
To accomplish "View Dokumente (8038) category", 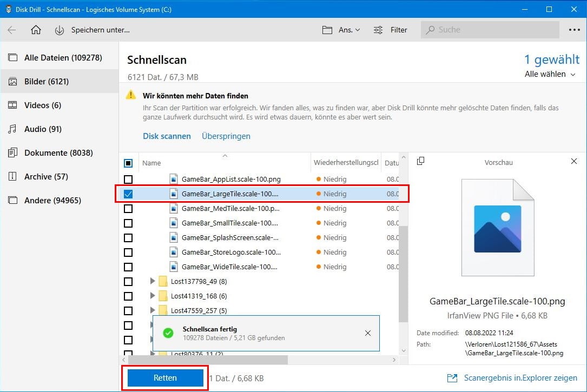I will click(x=60, y=152).
